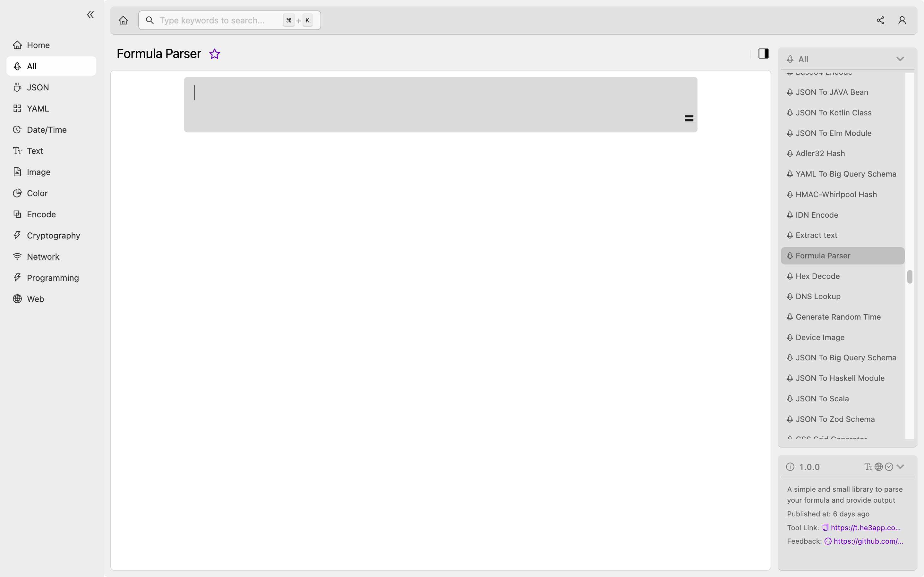The width and height of the screenshot is (924, 577).
Task: Click the Network category icon
Action: pyautogui.click(x=17, y=256)
